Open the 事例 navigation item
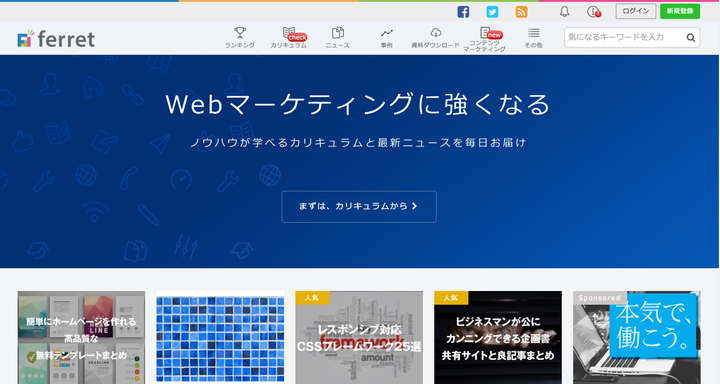Screen dimensions: 720x384 click(387, 38)
